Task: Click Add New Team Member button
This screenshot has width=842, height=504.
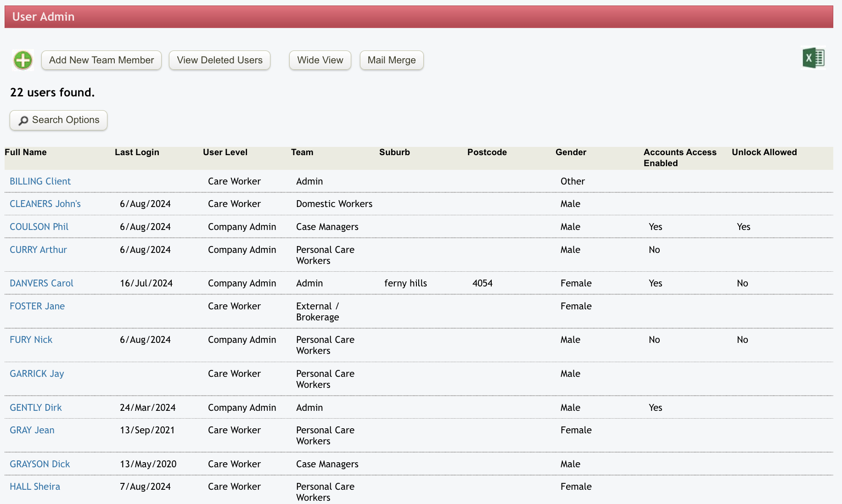Action: pyautogui.click(x=101, y=60)
